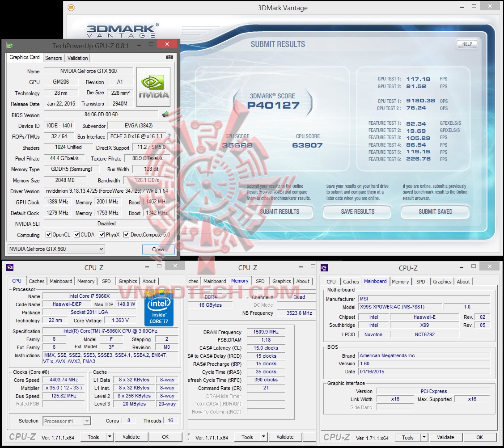Click the NVIDIA logo in GPU-Z
Screen dimensions: 504x448
coord(153,87)
